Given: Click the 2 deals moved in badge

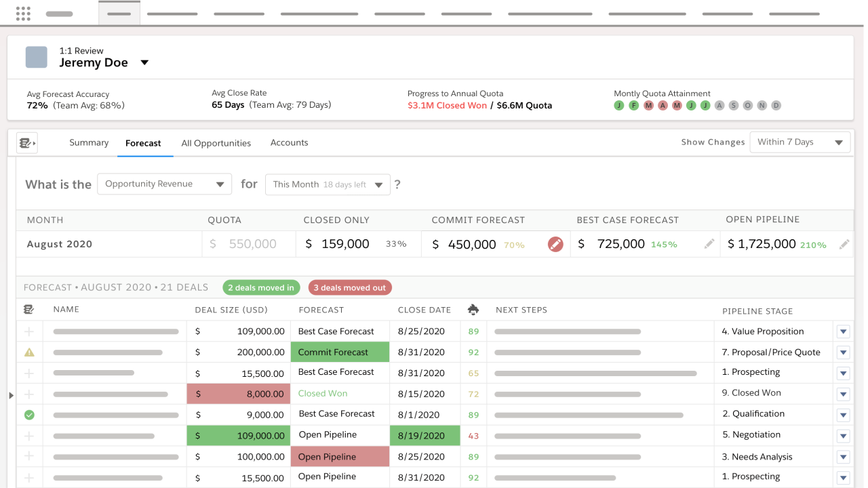Looking at the screenshot, I should (261, 287).
